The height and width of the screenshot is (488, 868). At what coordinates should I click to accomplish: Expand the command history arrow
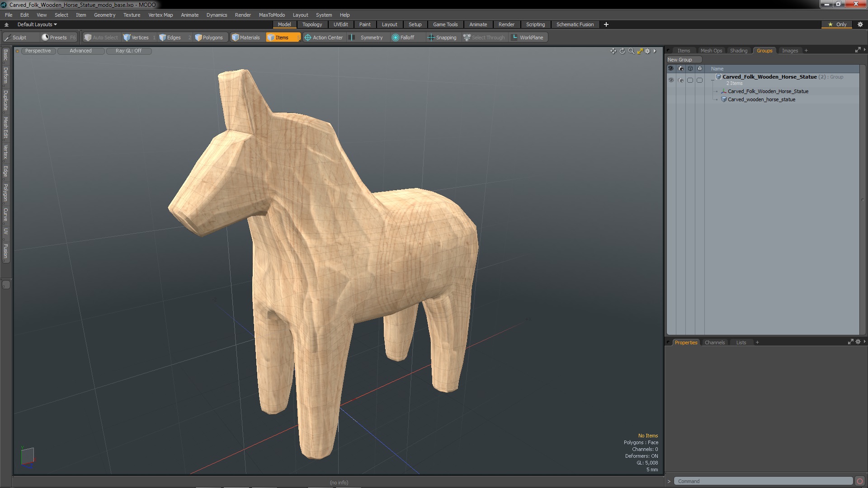coord(669,481)
